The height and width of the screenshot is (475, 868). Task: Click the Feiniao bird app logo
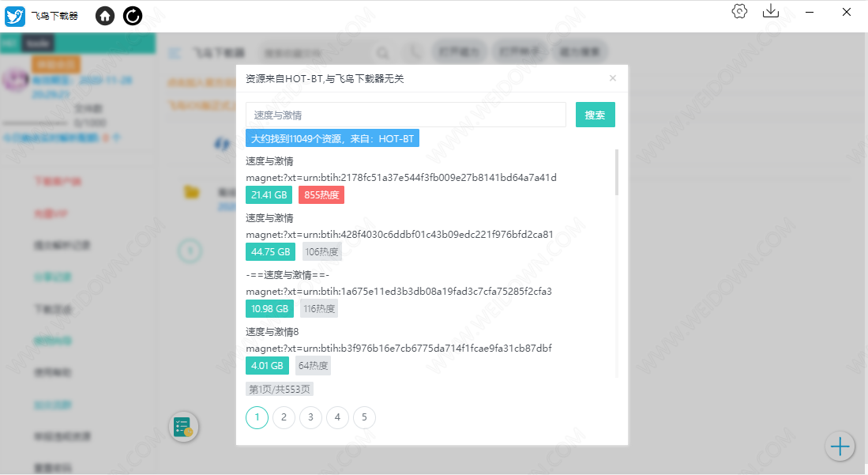click(15, 16)
